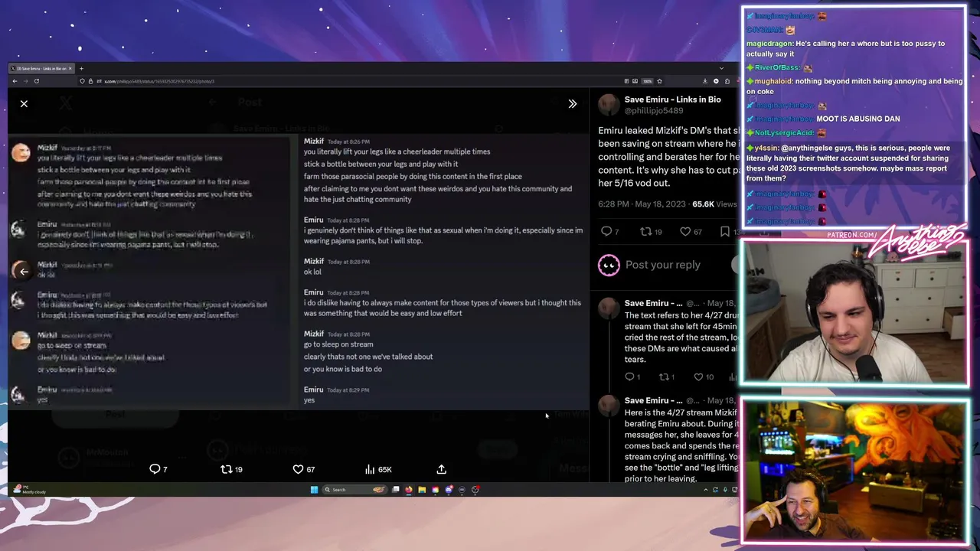The width and height of the screenshot is (980, 551).
Task: Click the Post your reply field
Action: [663, 265]
